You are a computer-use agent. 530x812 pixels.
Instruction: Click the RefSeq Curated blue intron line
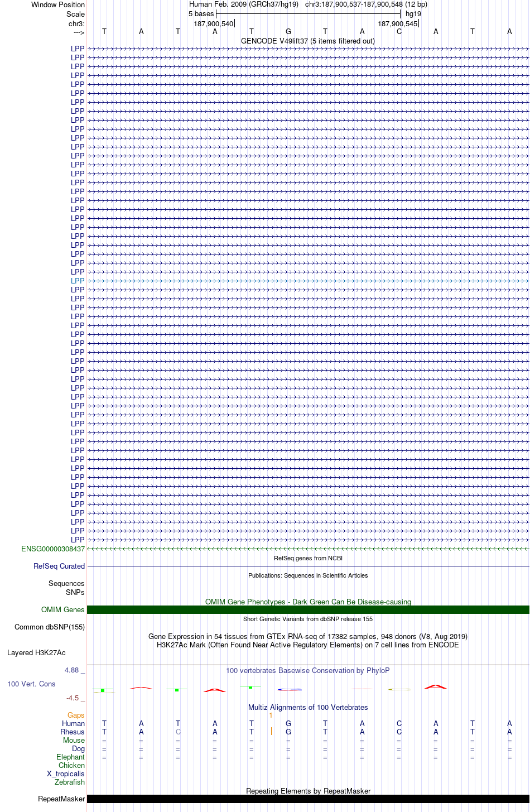308,566
